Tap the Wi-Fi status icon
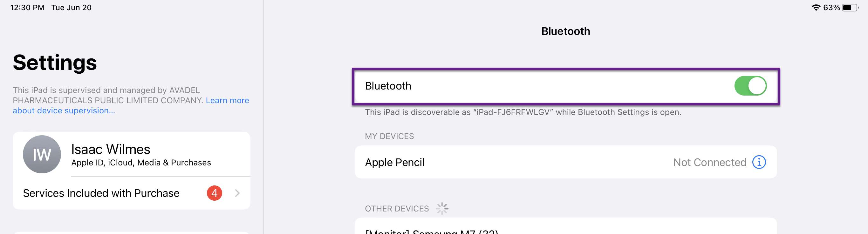This screenshot has width=868, height=234. pyautogui.click(x=816, y=7)
